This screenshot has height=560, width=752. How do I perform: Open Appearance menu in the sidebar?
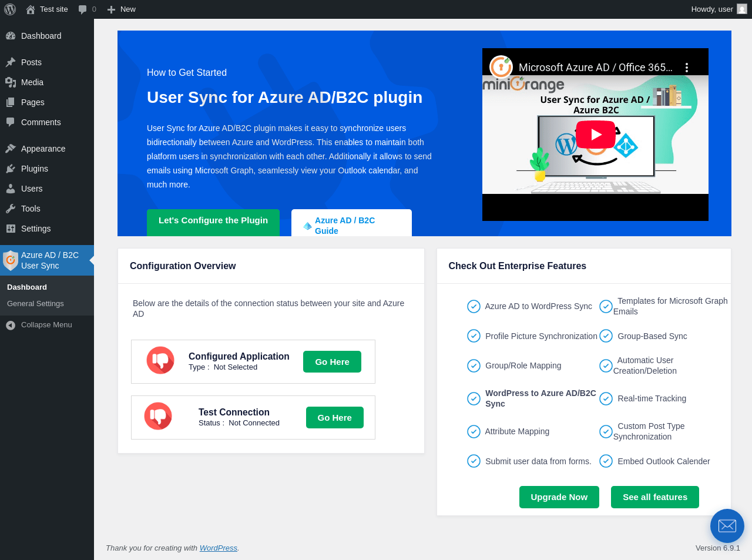click(x=47, y=149)
